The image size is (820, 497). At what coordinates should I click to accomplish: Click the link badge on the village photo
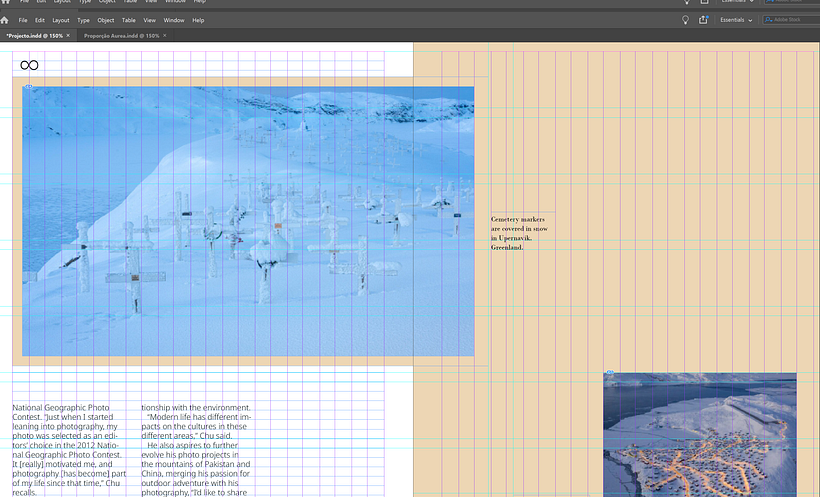[x=609, y=373]
